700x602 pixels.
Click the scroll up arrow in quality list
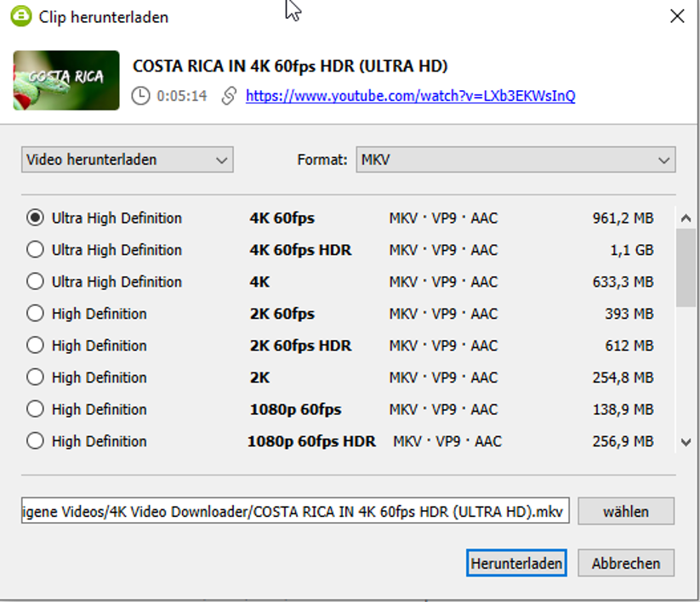pos(686,219)
